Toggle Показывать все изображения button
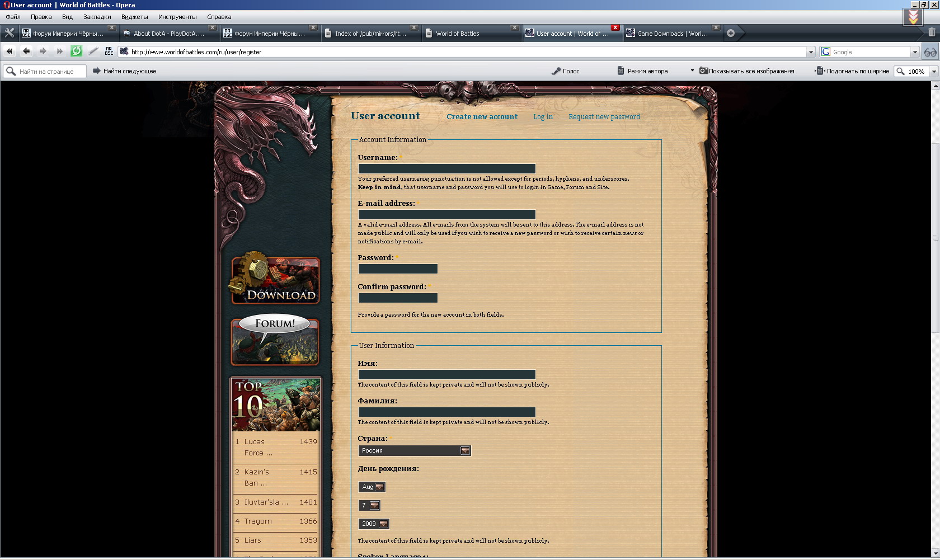Image resolution: width=940 pixels, height=560 pixels. 746,71
